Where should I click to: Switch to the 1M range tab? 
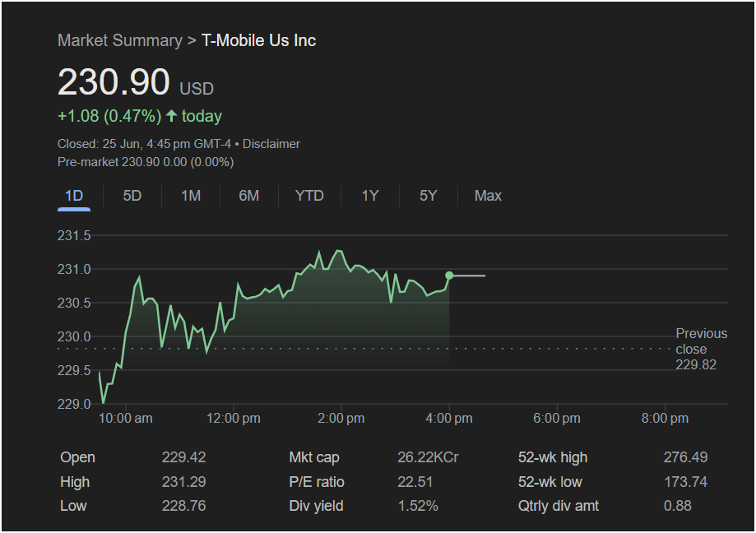pyautogui.click(x=191, y=196)
